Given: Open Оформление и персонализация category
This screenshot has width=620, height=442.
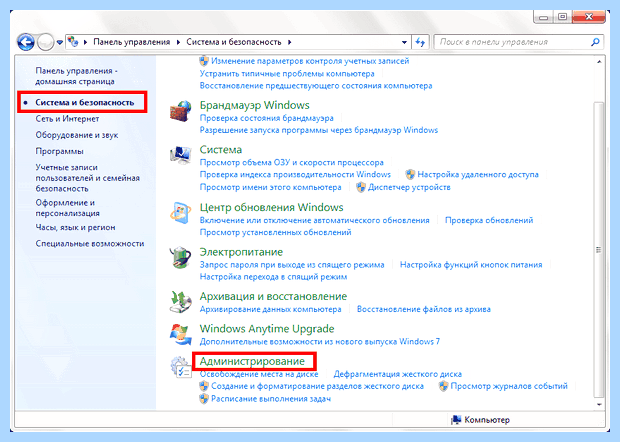Looking at the screenshot, I should pyautogui.click(x=67, y=208).
